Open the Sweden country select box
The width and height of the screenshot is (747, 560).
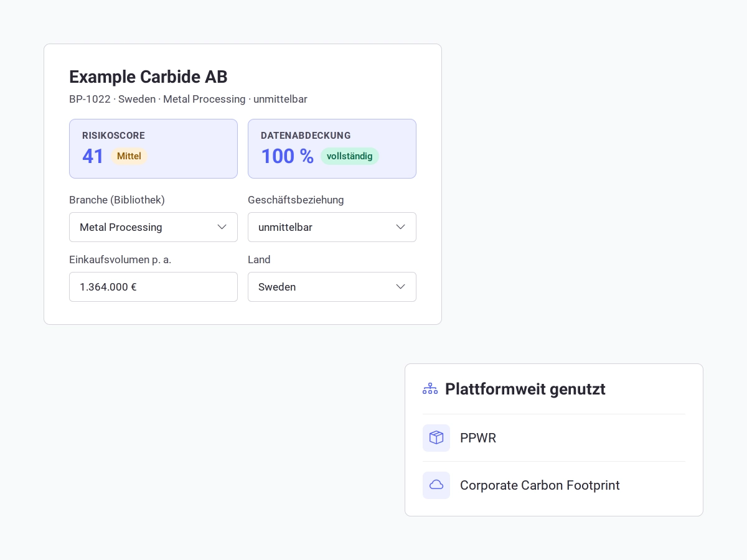pyautogui.click(x=332, y=287)
